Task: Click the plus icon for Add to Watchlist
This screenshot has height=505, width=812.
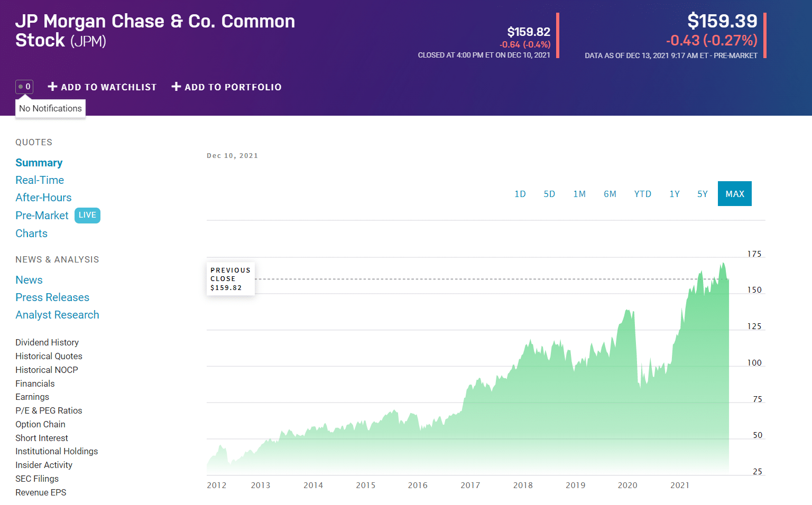Action: pyautogui.click(x=52, y=86)
